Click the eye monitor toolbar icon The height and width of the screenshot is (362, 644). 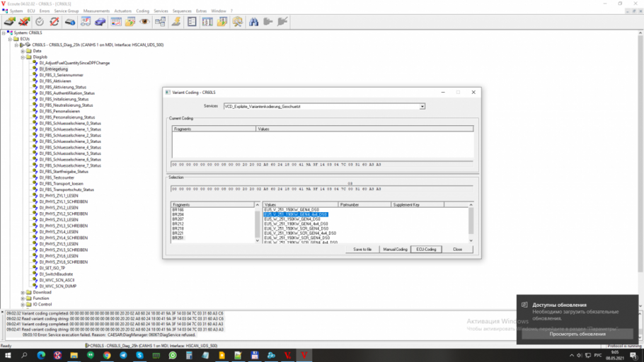pyautogui.click(x=144, y=22)
